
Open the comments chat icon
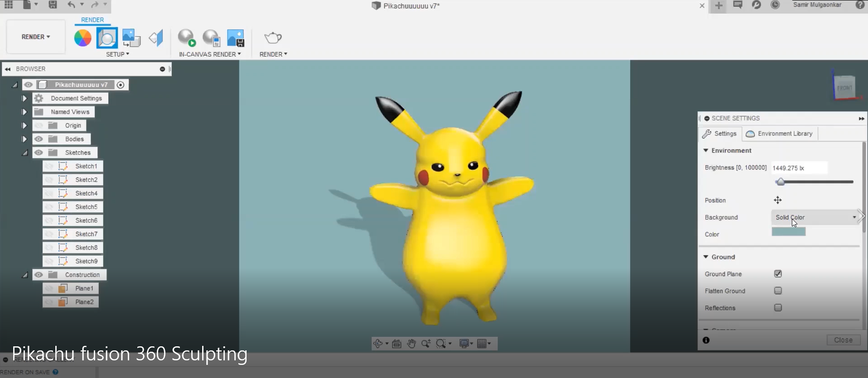click(x=738, y=5)
